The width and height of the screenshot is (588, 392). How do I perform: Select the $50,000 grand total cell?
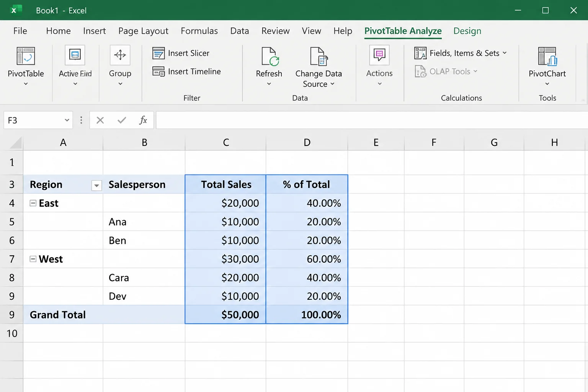tap(226, 315)
